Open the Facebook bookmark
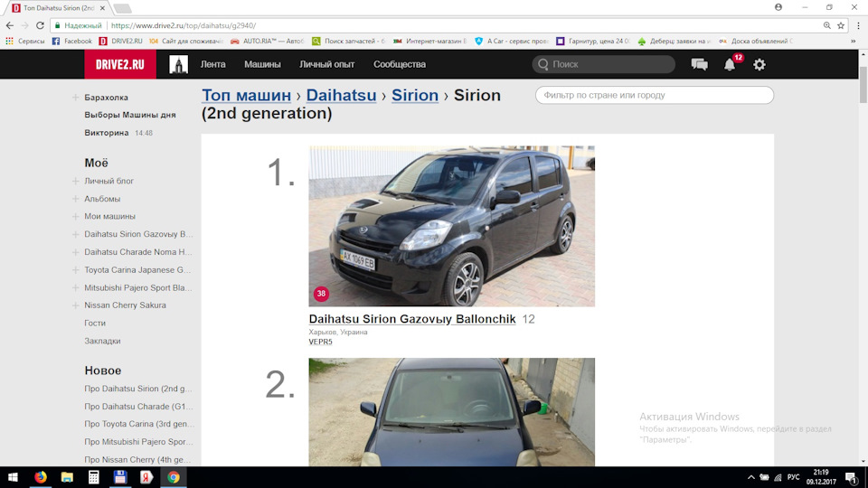The height and width of the screenshot is (488, 868). pos(72,41)
